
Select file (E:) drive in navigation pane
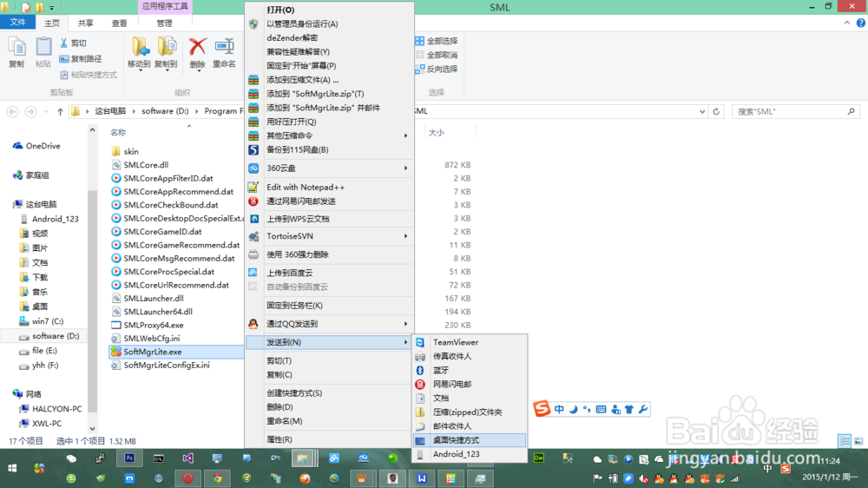[x=38, y=351]
